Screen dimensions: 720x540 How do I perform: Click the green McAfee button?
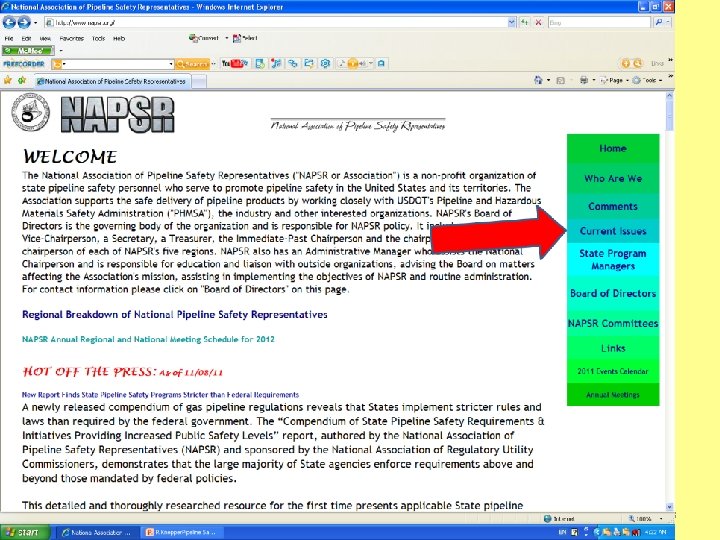pyautogui.click(x=28, y=51)
